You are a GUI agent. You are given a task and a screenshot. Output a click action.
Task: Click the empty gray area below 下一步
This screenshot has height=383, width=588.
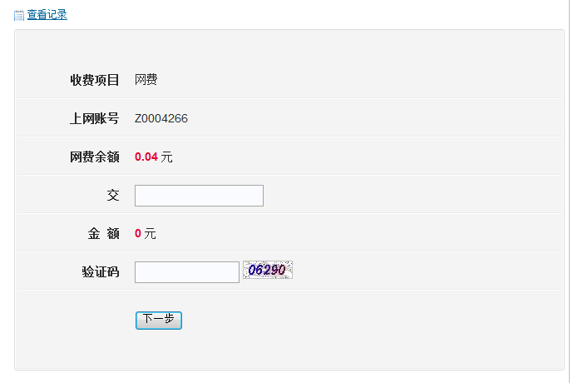pos(289,351)
